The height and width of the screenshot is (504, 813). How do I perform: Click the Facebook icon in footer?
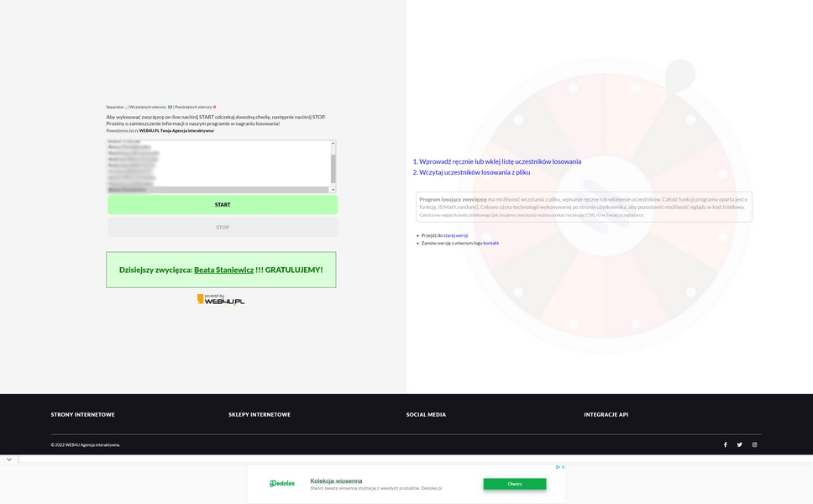click(725, 444)
